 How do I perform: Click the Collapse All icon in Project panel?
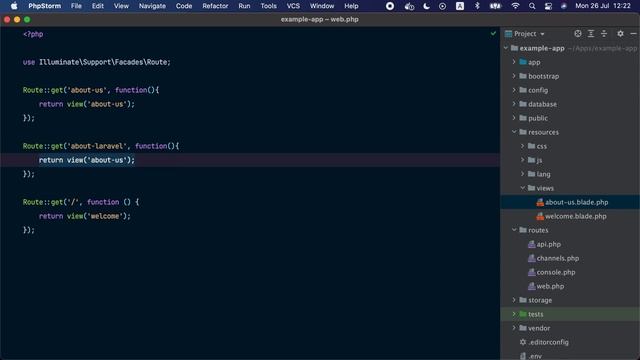604,33
